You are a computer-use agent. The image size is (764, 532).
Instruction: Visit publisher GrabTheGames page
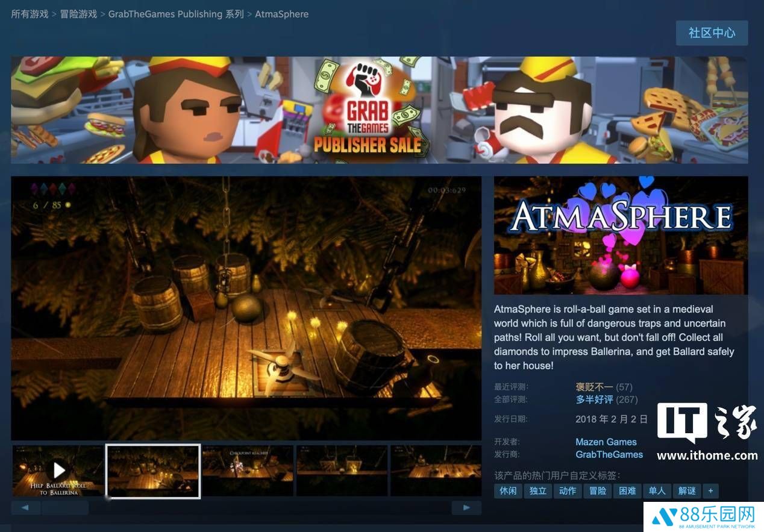coord(609,454)
